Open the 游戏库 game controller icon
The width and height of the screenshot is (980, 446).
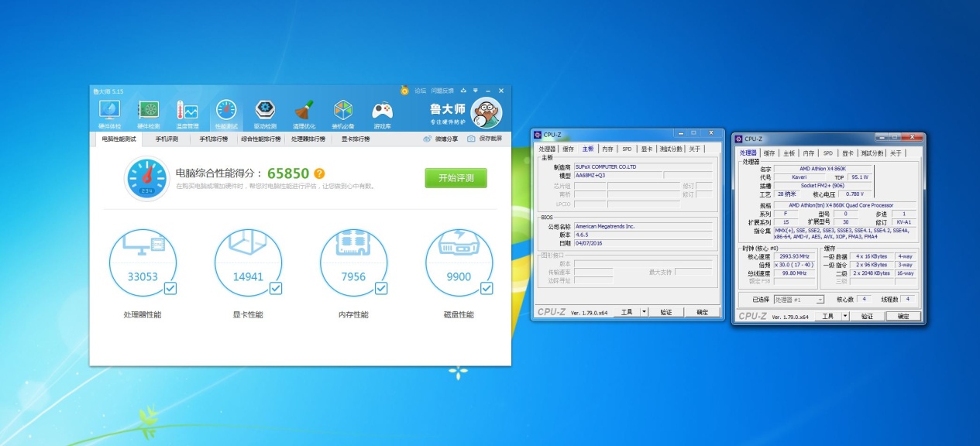pos(382,115)
